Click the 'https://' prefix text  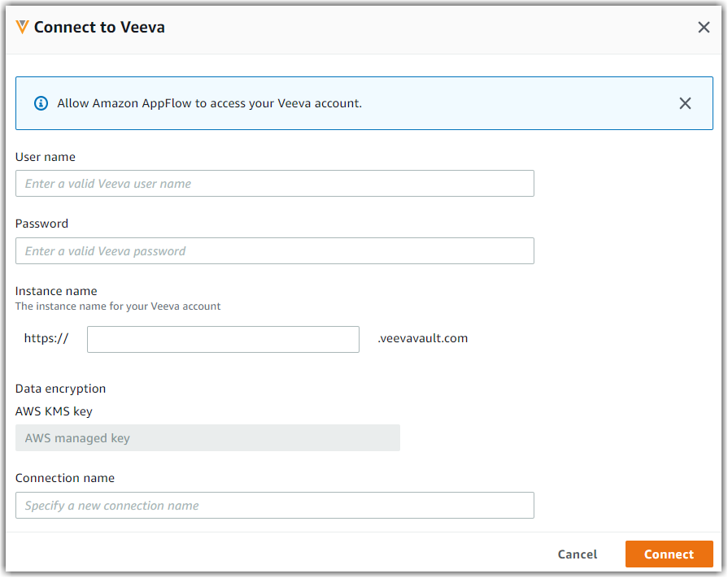point(46,338)
